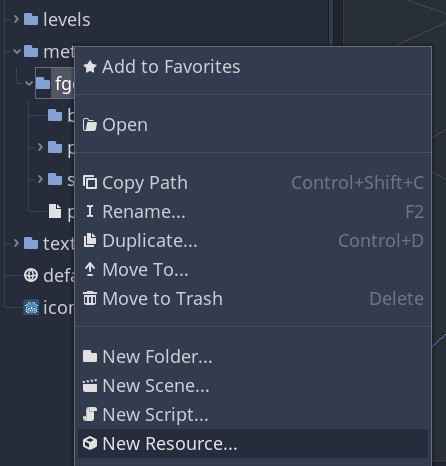Click the Copy Path overlapping-squares icon

coord(90,183)
